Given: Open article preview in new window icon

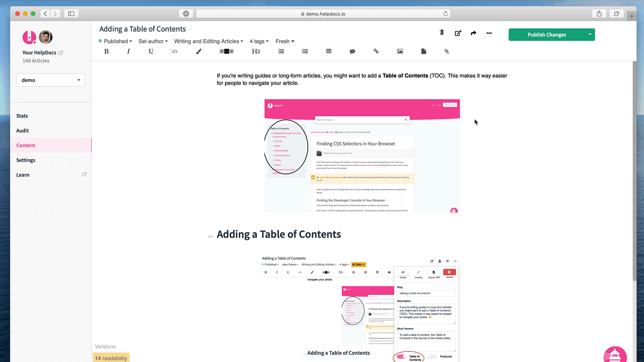Looking at the screenshot, I should 458,33.
